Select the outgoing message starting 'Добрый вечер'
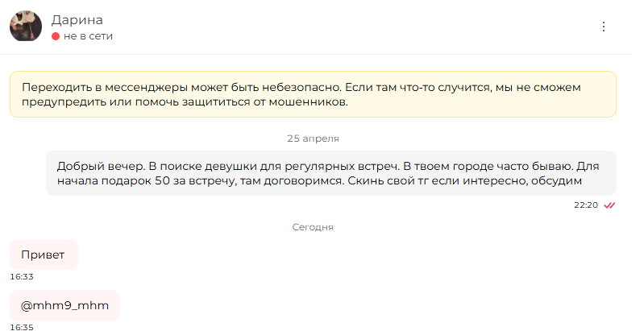Screen dimensions: 644x331 (331, 173)
